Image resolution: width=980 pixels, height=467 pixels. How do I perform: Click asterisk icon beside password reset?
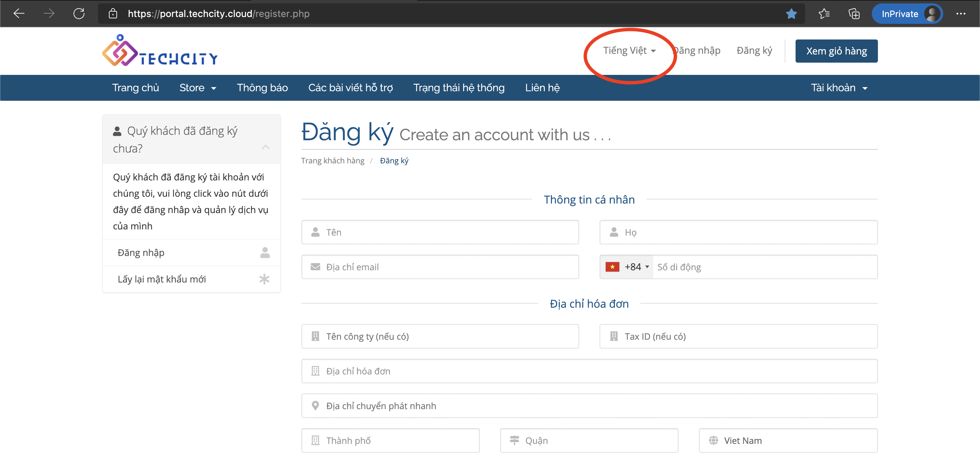point(264,279)
